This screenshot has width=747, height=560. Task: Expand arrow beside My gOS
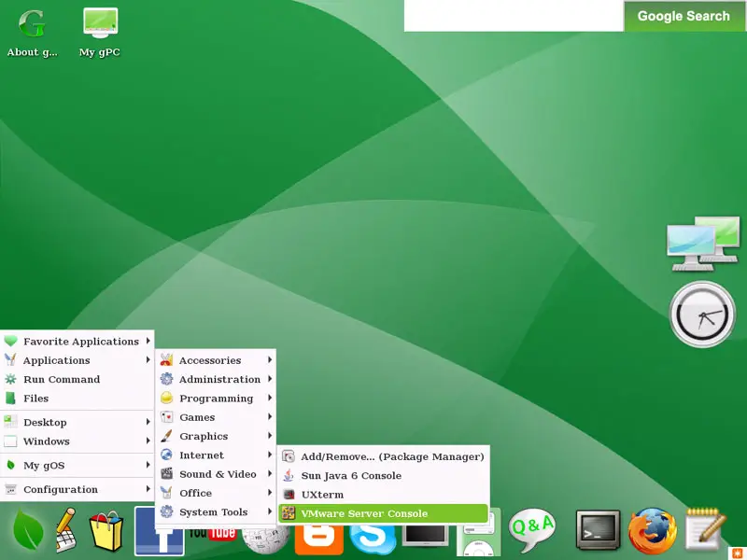pyautogui.click(x=148, y=465)
